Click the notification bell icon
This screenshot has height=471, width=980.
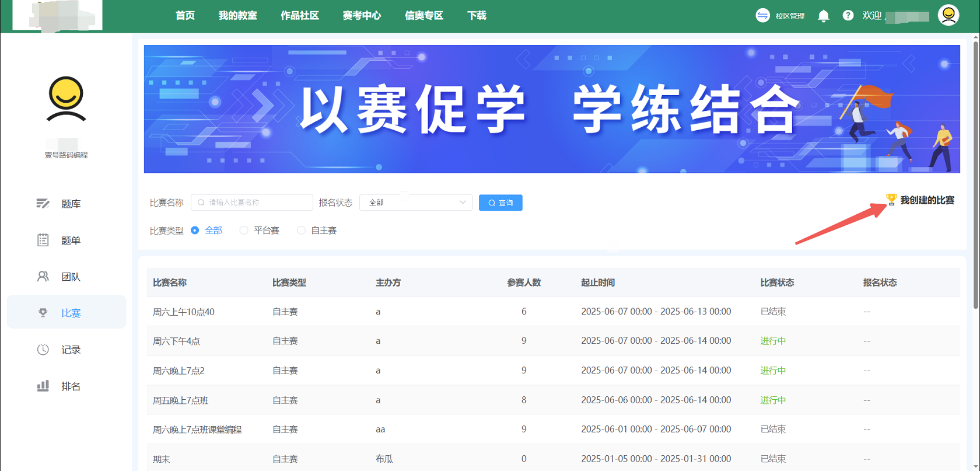click(x=823, y=16)
